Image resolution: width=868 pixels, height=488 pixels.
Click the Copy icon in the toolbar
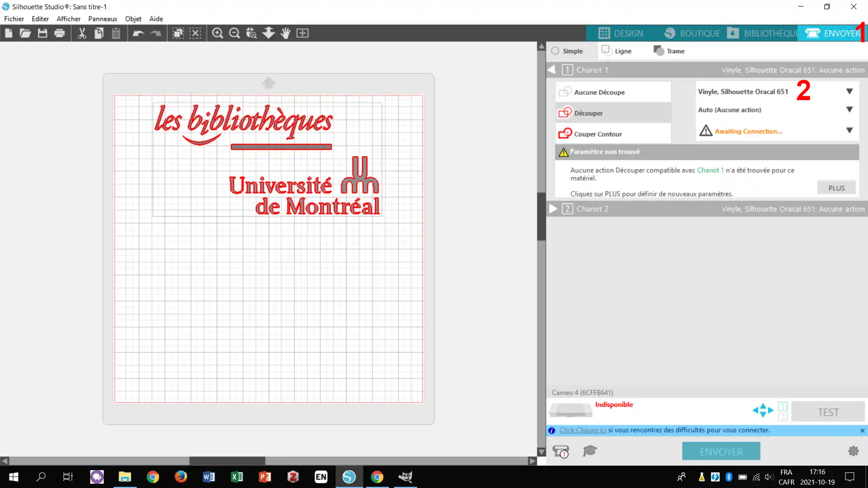[x=99, y=33]
